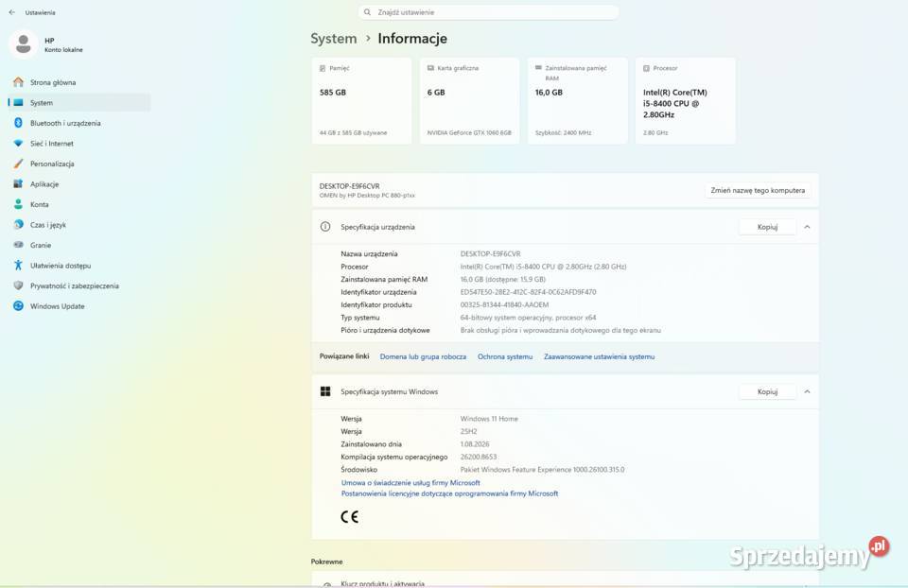Click the Procesor card icon

646,68
